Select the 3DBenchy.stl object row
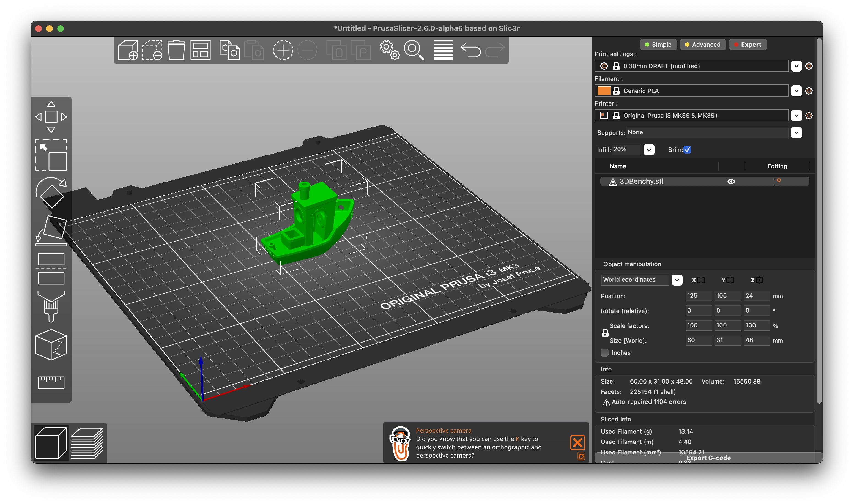This screenshot has height=504, width=854. (x=704, y=182)
